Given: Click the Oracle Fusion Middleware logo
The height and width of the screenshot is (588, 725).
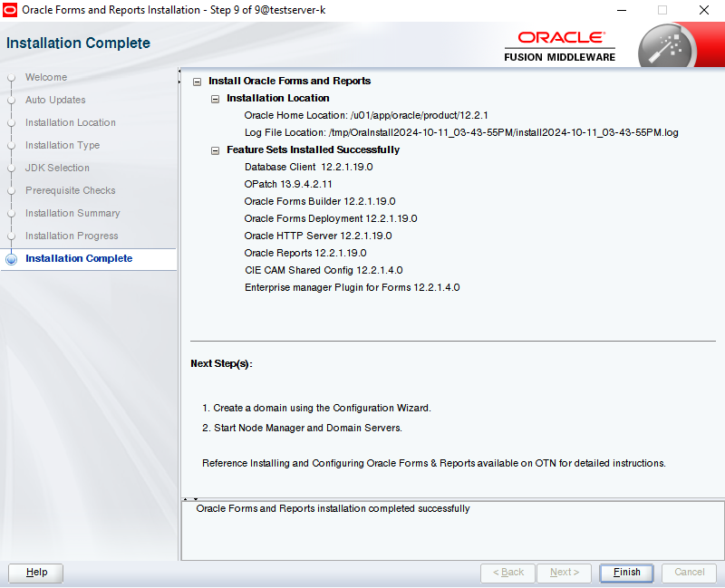Looking at the screenshot, I should (559, 46).
